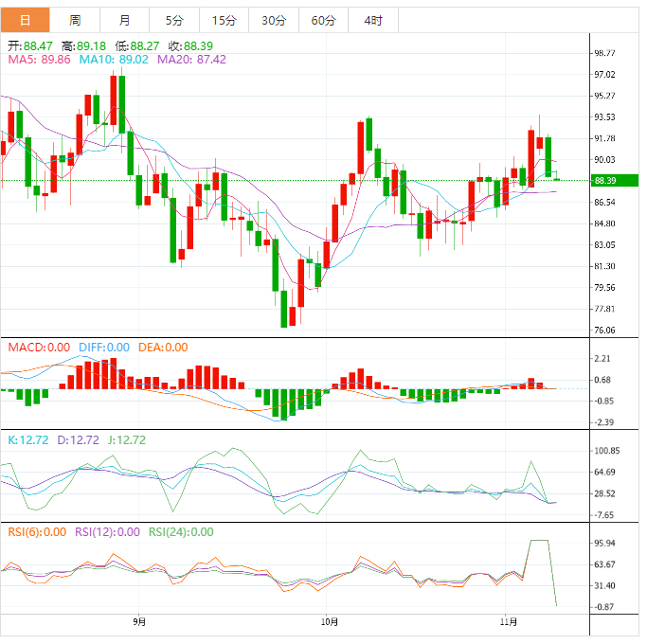The image size is (647, 644).
Task: Open the 4时 four-hour tab
Action: pyautogui.click(x=373, y=20)
